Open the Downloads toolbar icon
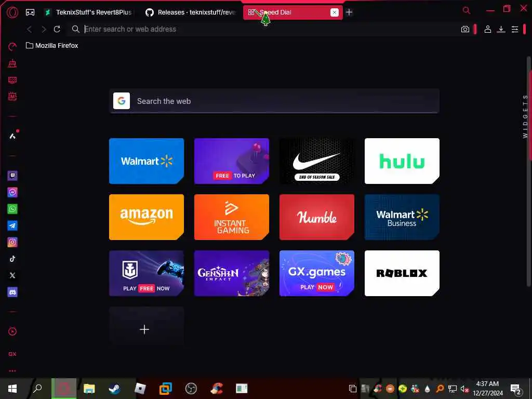532x399 pixels. click(x=501, y=29)
